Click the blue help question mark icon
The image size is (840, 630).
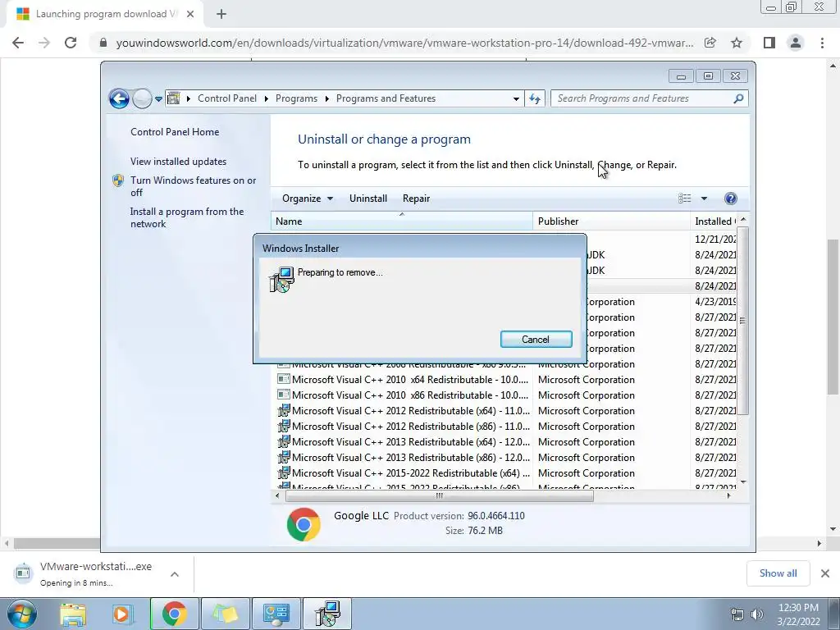[730, 199]
